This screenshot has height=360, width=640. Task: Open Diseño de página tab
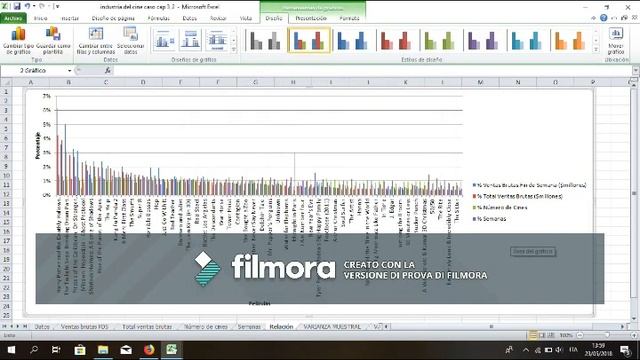113,18
